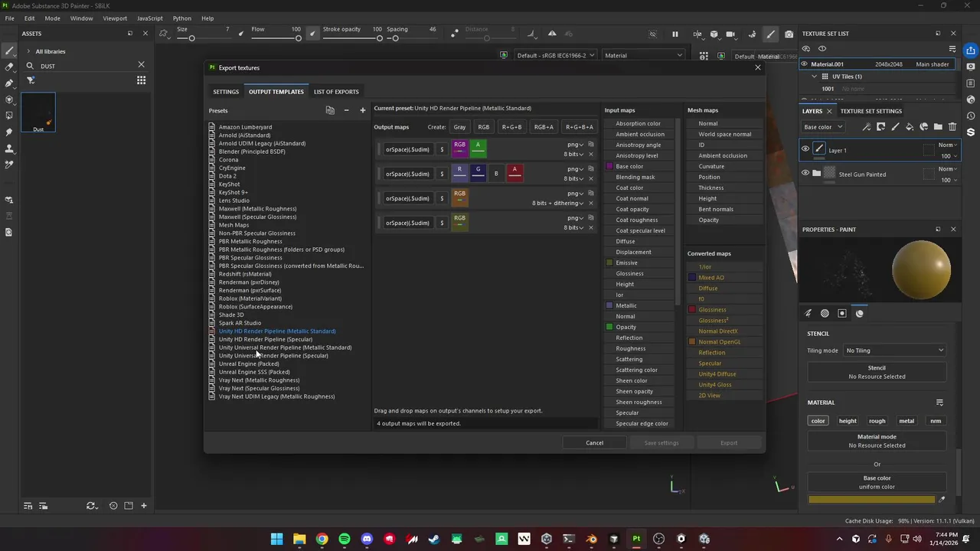
Task: Click the yellow base color swatch
Action: pos(871,500)
